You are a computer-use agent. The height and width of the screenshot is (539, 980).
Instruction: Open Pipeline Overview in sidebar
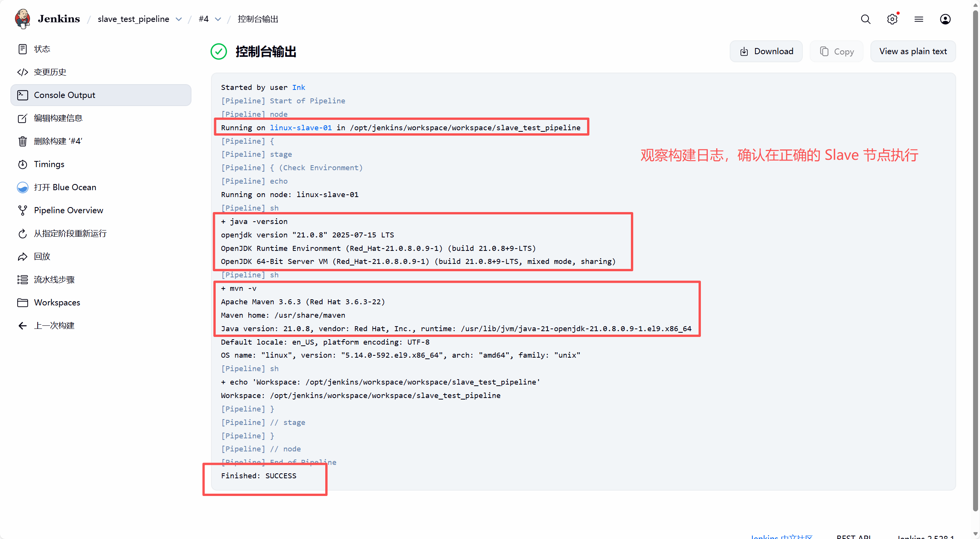(68, 211)
